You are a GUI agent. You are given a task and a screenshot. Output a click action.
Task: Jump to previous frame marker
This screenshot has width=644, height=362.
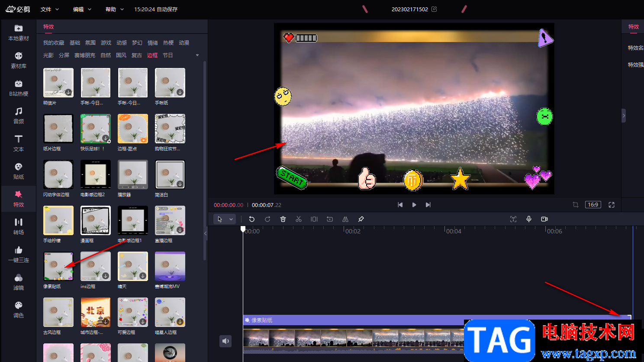coord(400,205)
